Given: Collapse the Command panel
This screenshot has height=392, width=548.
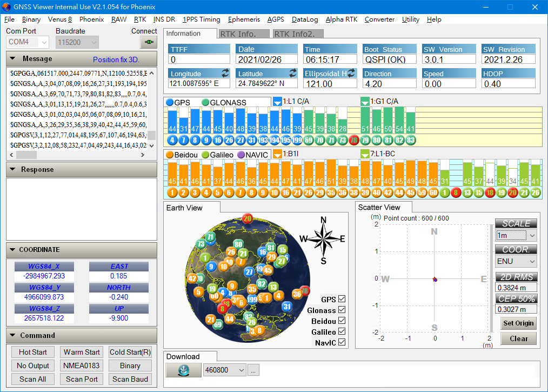Looking at the screenshot, I should pos(12,335).
